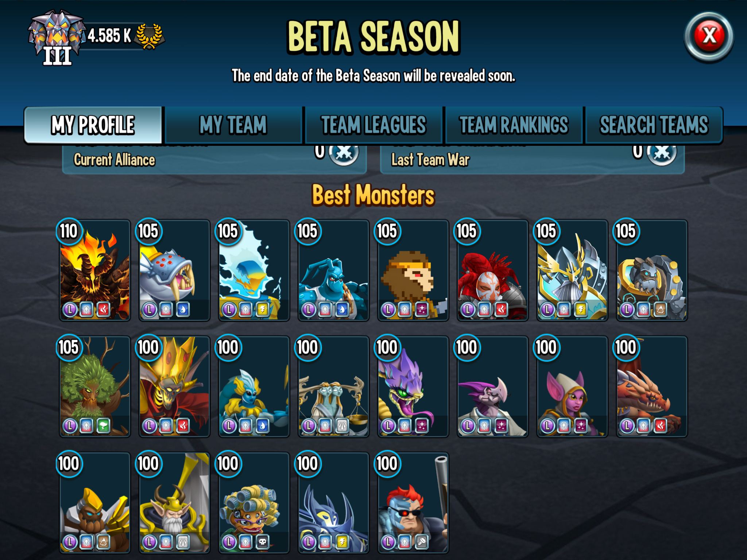Image resolution: width=747 pixels, height=560 pixels.
Task: Select the twin-headed scales monster card
Action: click(333, 386)
